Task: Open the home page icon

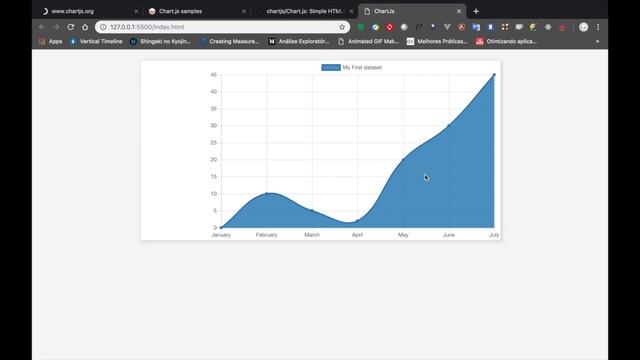Action: [85, 27]
